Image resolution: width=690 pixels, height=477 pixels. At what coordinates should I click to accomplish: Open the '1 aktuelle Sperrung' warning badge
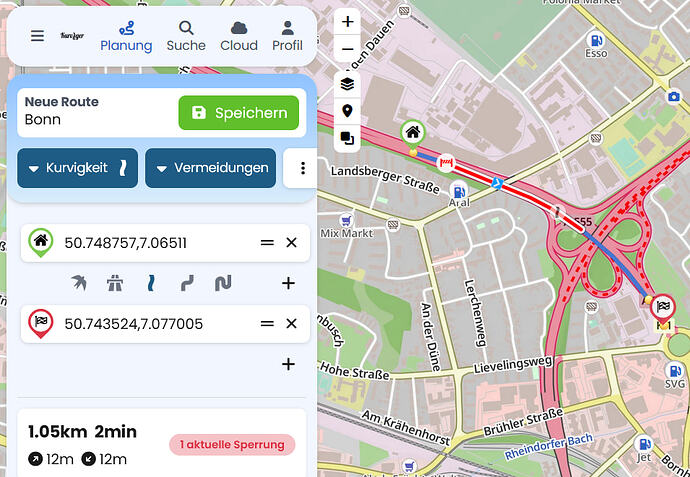[x=232, y=444]
